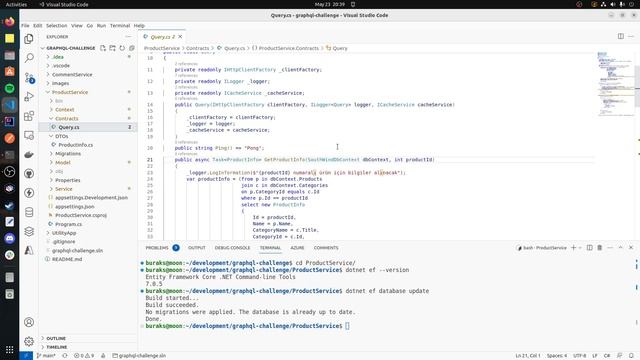Viewport: 640px width, 360px height.
Task: Open Discord from the Ubuntu dock
Action: [x=9, y=238]
